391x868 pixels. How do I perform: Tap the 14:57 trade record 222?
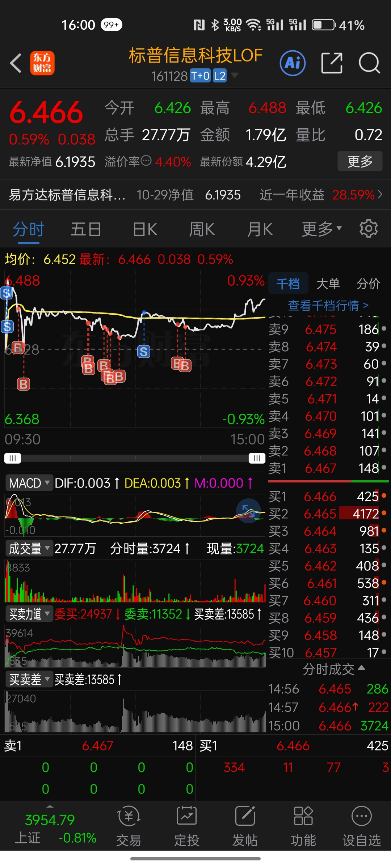coord(328,707)
